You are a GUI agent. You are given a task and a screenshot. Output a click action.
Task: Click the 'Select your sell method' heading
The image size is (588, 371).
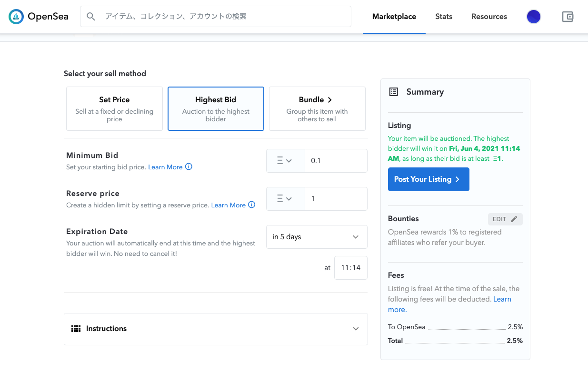tap(105, 74)
